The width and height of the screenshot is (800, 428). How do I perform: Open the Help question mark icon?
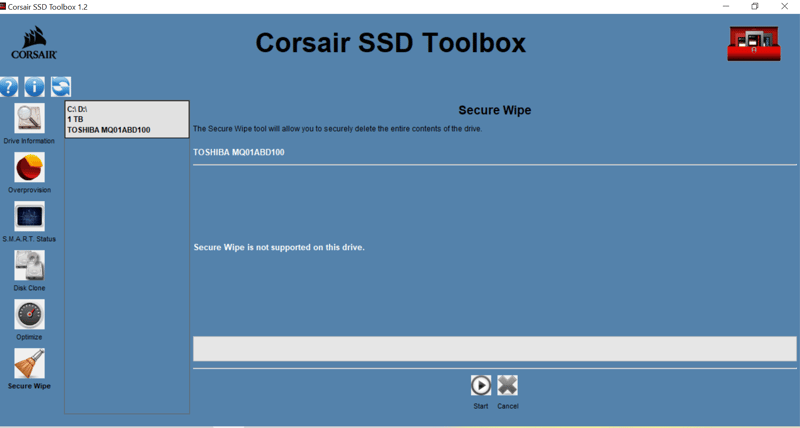click(x=9, y=87)
